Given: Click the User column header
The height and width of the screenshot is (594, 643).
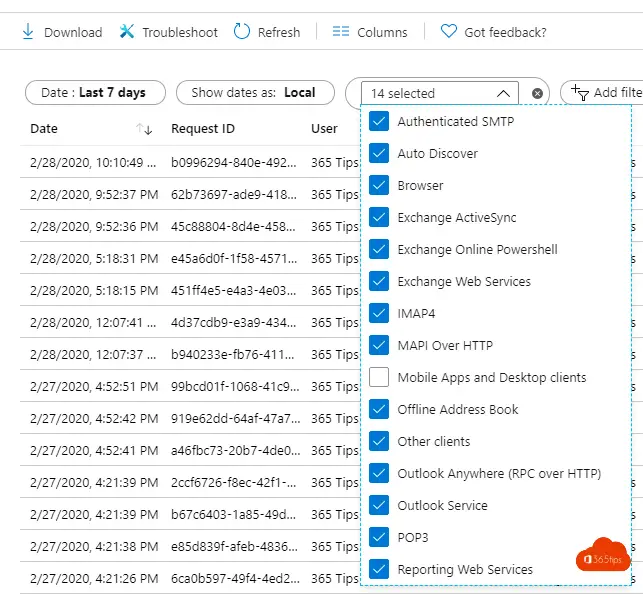Looking at the screenshot, I should tap(324, 129).
